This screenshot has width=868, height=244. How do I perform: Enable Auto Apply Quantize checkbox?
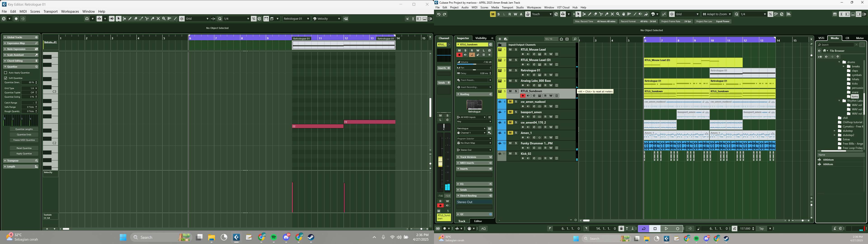pyautogui.click(x=5, y=73)
